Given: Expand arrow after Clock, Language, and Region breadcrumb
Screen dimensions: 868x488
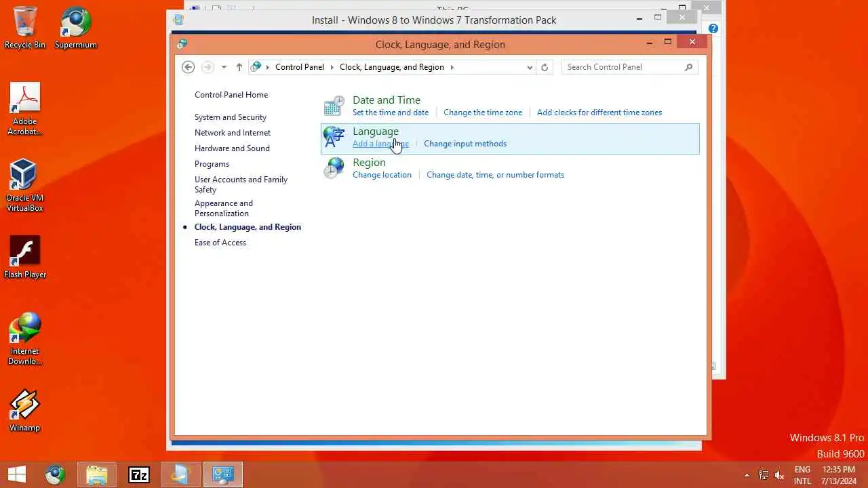Looking at the screenshot, I should click(452, 67).
